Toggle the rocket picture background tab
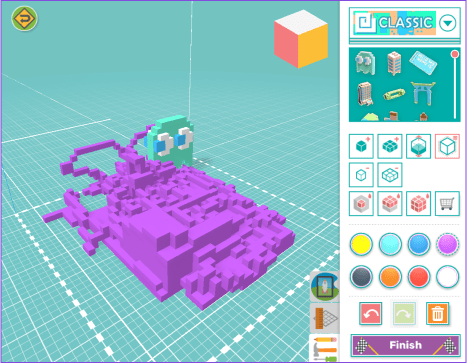 tap(325, 286)
